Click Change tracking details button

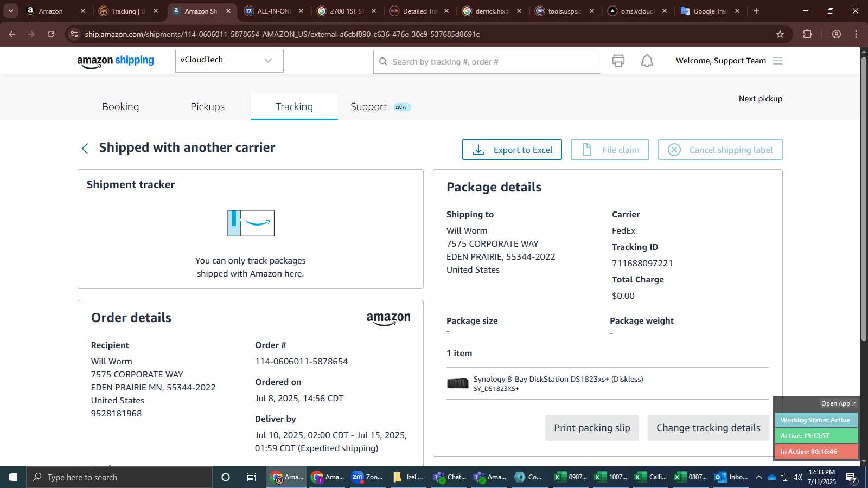tap(709, 428)
